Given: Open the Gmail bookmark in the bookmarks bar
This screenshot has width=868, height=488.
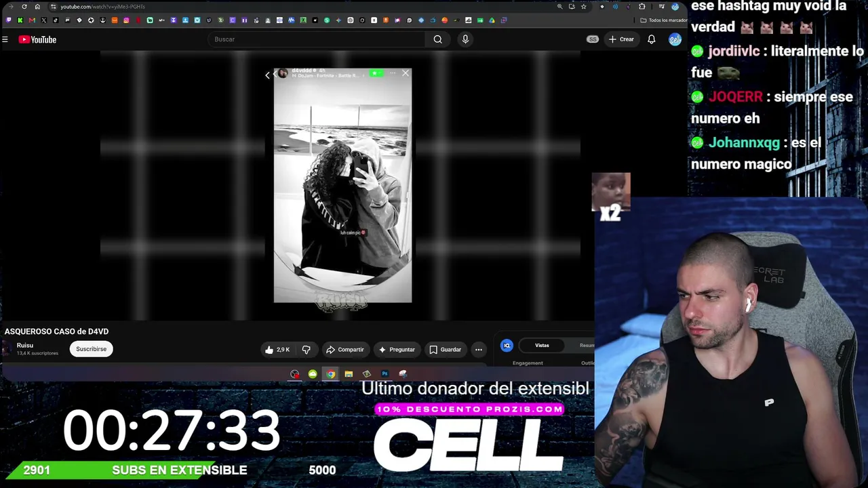Looking at the screenshot, I should coord(32,20).
